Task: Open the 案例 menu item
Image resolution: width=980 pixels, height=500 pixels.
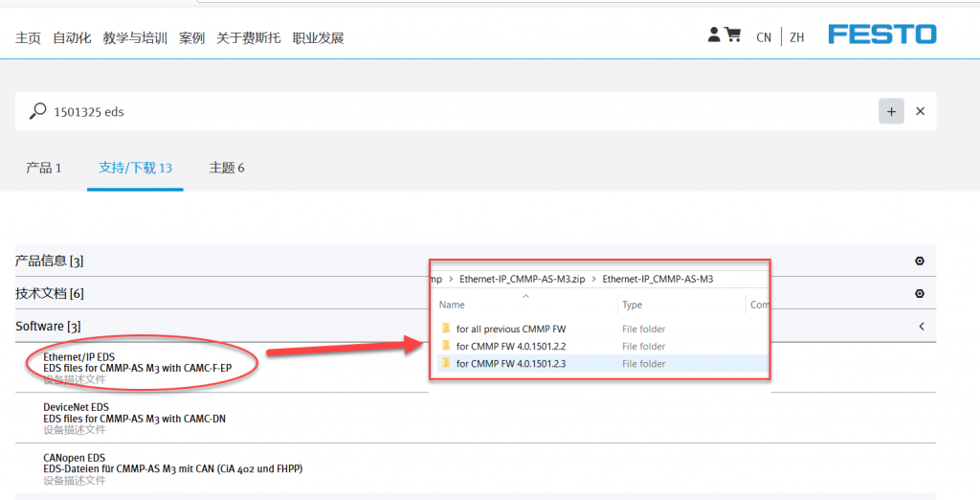Action: [191, 38]
